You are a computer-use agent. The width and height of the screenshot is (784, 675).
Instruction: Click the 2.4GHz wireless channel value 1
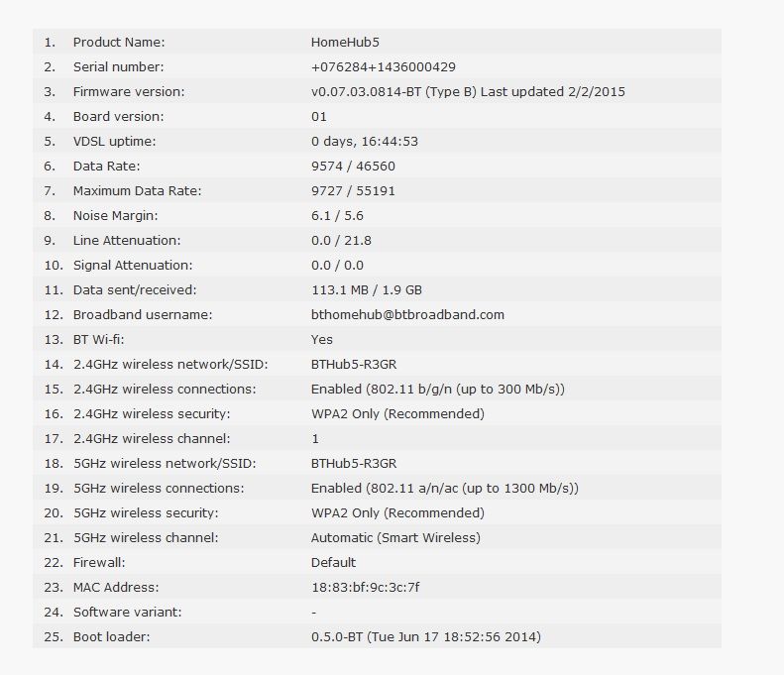click(x=315, y=439)
